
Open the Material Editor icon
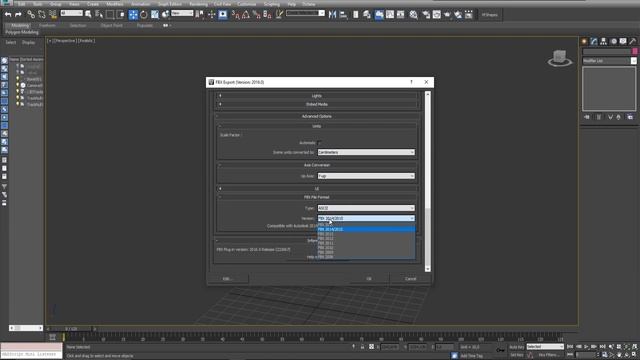pos(413,15)
